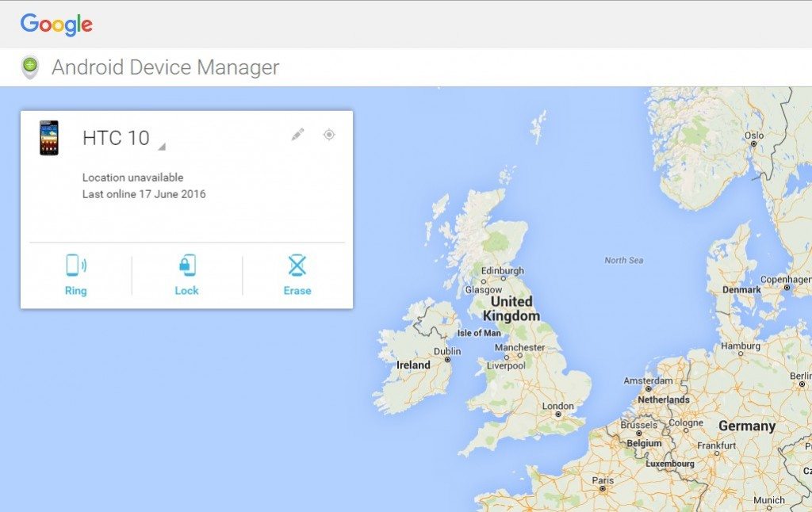Click the locate device crosshair icon
The width and height of the screenshot is (812, 512).
(x=329, y=135)
